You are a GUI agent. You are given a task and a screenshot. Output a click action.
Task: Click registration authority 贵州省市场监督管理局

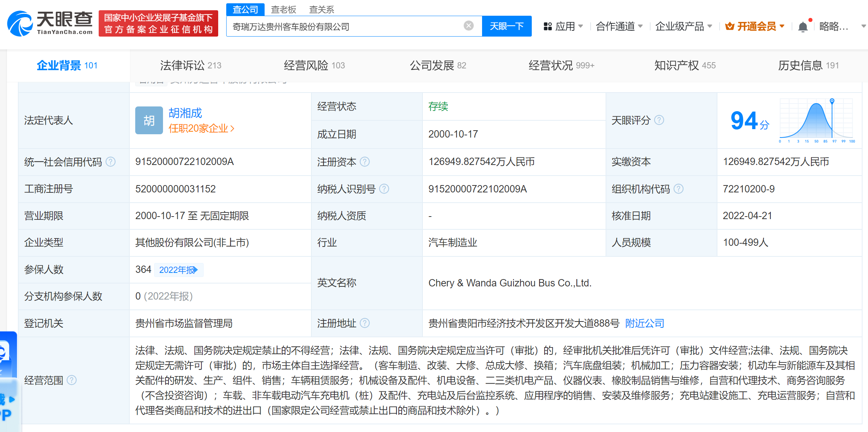[x=184, y=323]
